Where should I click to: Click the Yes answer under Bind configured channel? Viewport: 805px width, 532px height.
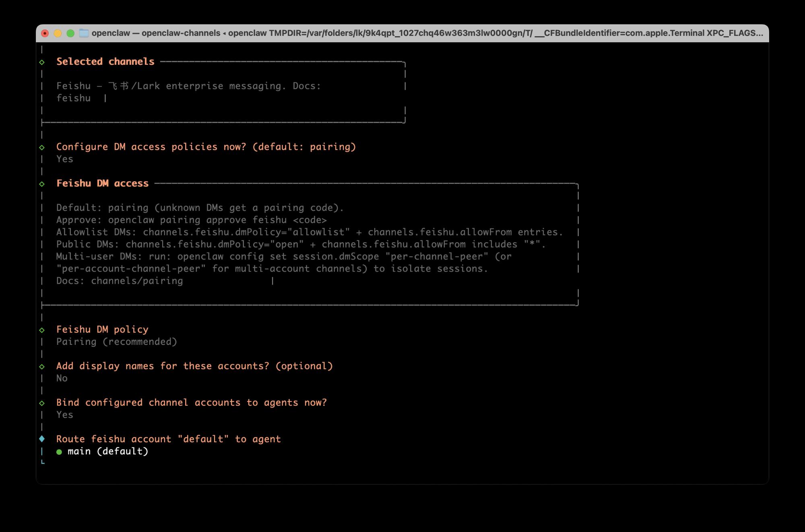(x=64, y=415)
